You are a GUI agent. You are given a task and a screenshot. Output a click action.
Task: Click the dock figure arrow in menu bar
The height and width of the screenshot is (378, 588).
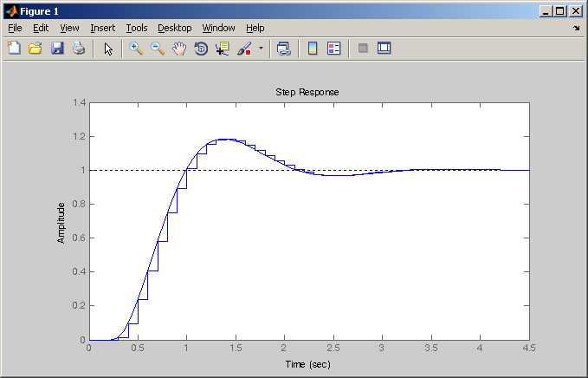point(577,28)
